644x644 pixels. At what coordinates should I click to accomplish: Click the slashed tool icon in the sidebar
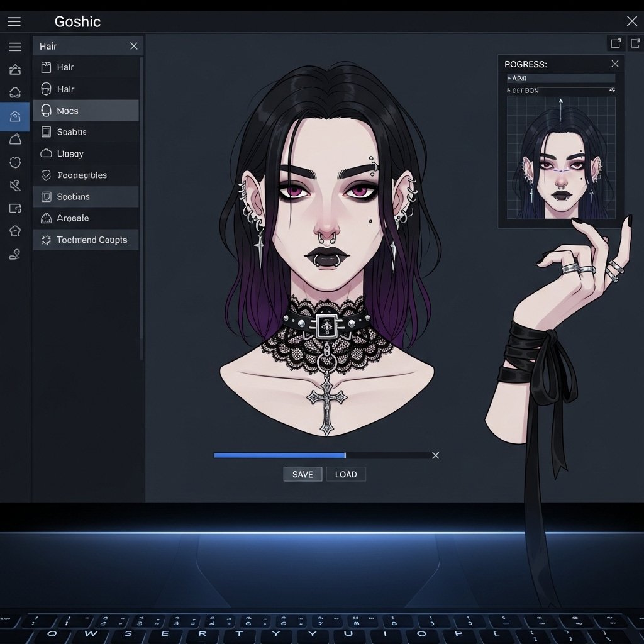pyautogui.click(x=15, y=185)
